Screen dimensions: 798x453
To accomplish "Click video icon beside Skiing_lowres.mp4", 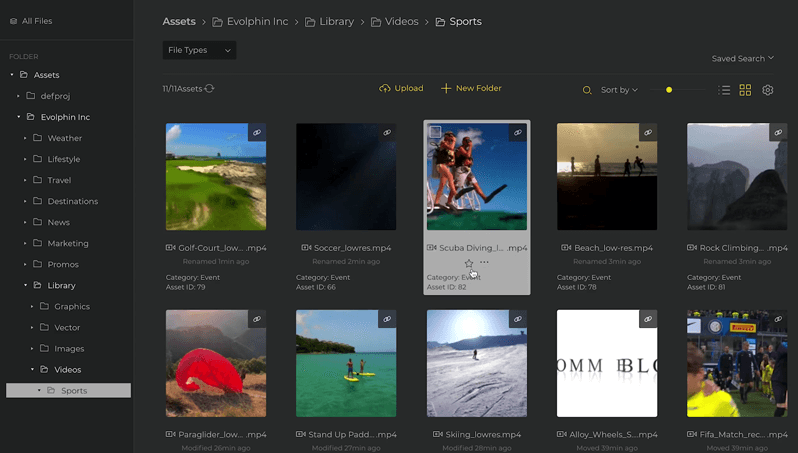I will tap(438, 434).
